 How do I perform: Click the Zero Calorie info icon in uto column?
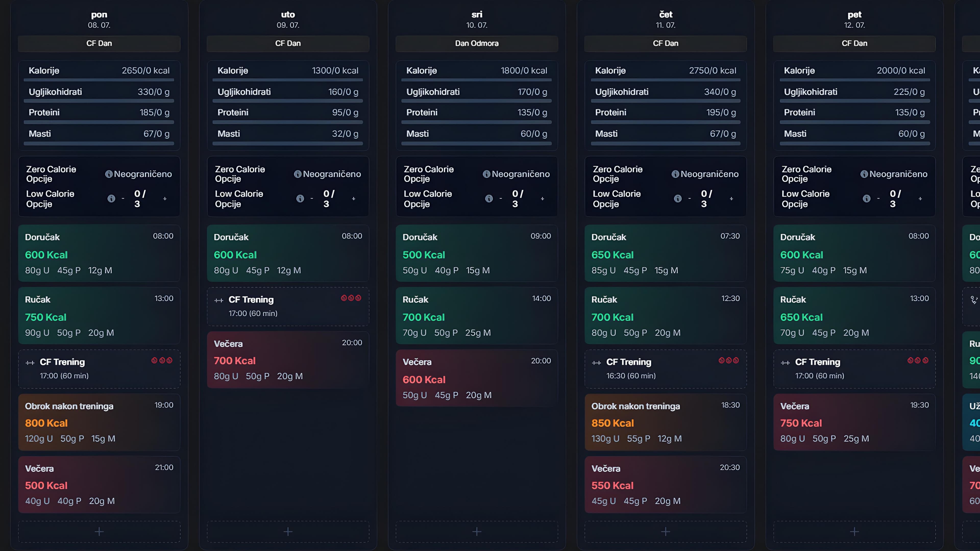point(298,174)
